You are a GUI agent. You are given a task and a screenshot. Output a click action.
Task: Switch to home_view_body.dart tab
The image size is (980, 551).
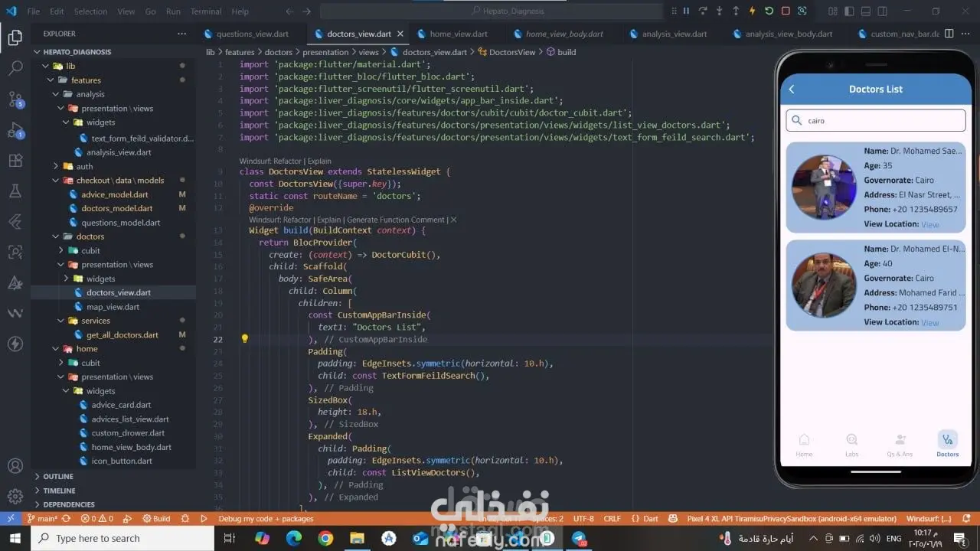[563, 34]
